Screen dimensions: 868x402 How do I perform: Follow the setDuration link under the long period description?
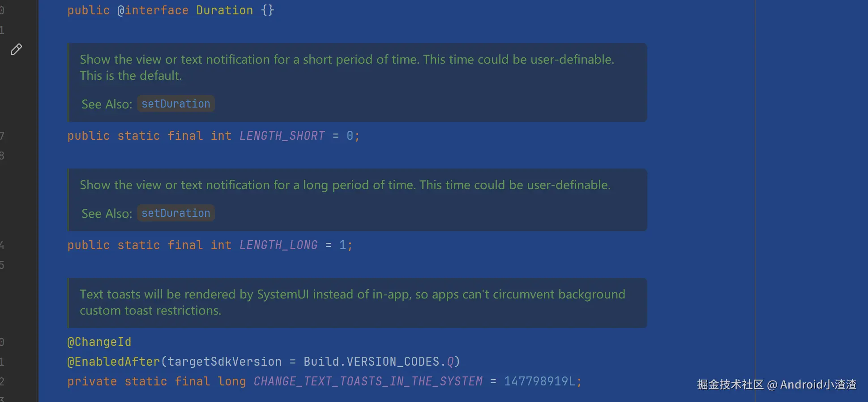pos(175,213)
